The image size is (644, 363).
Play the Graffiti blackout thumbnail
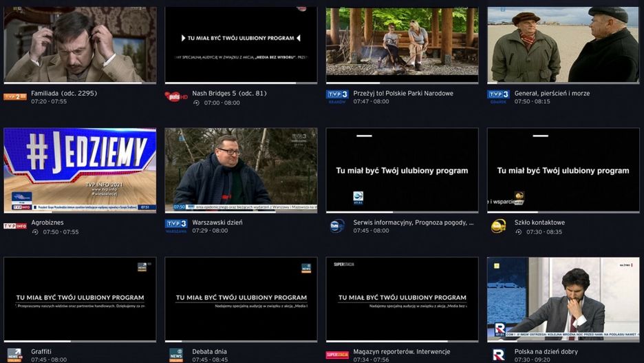pyautogui.click(x=80, y=299)
